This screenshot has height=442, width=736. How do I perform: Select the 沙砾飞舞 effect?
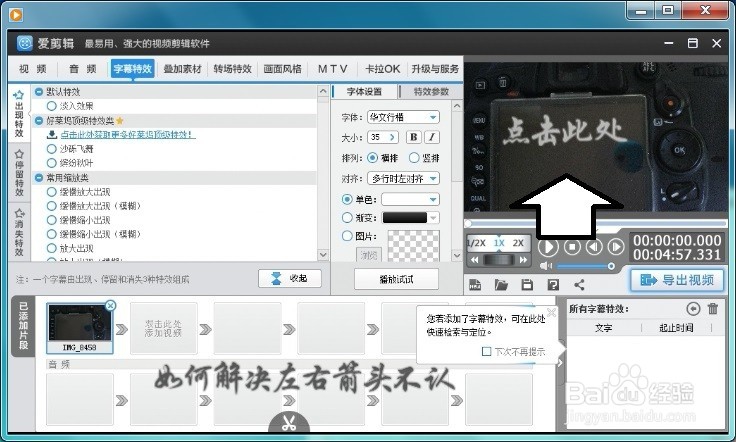pyautogui.click(x=52, y=149)
